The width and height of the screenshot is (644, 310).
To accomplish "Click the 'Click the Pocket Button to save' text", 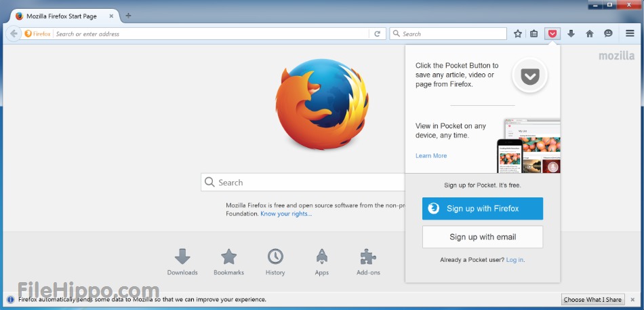I will point(457,75).
